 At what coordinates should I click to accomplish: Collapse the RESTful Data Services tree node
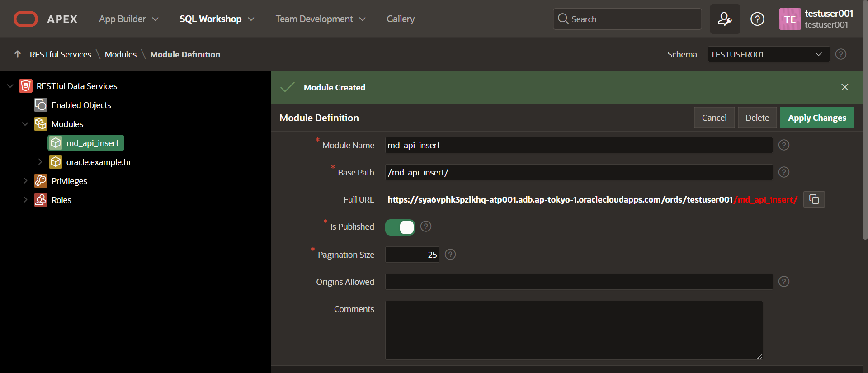(x=10, y=86)
